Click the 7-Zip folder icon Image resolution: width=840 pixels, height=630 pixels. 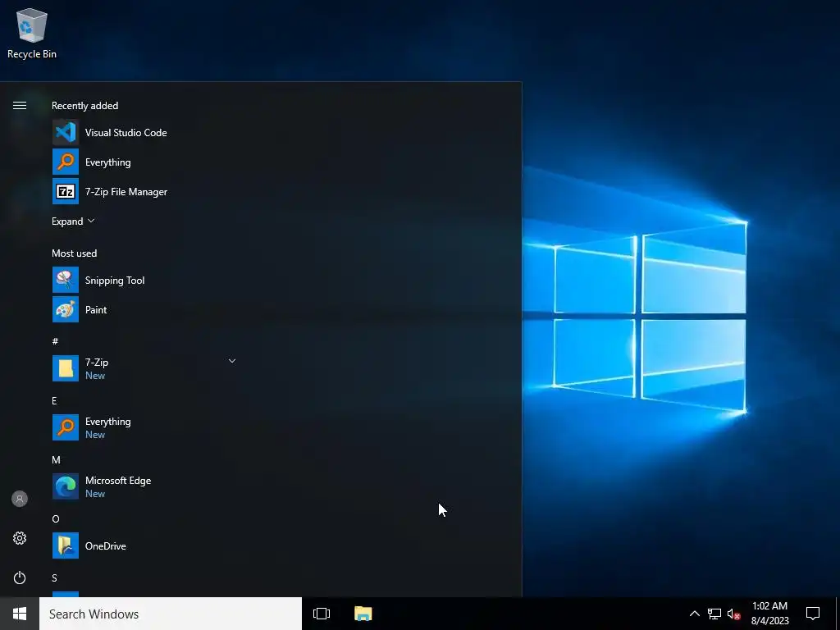click(x=66, y=368)
